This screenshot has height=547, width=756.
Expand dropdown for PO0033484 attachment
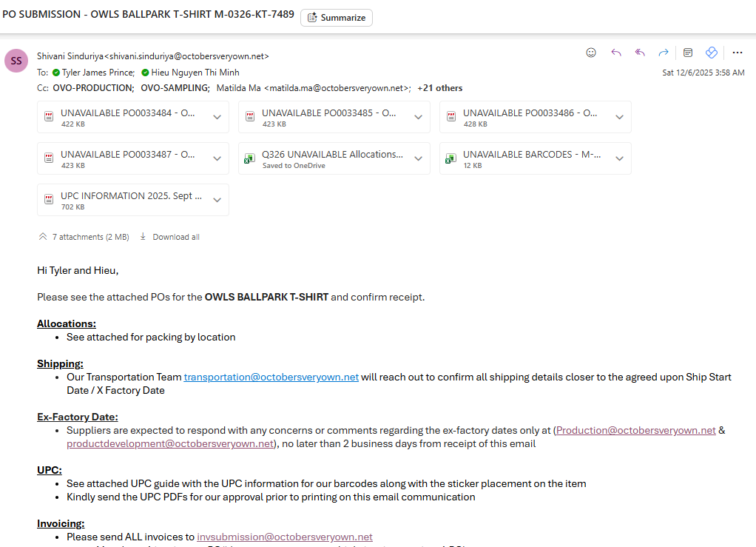[x=217, y=117]
